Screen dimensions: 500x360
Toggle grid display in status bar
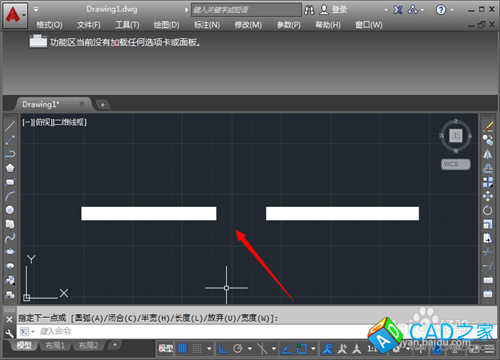coord(182,349)
